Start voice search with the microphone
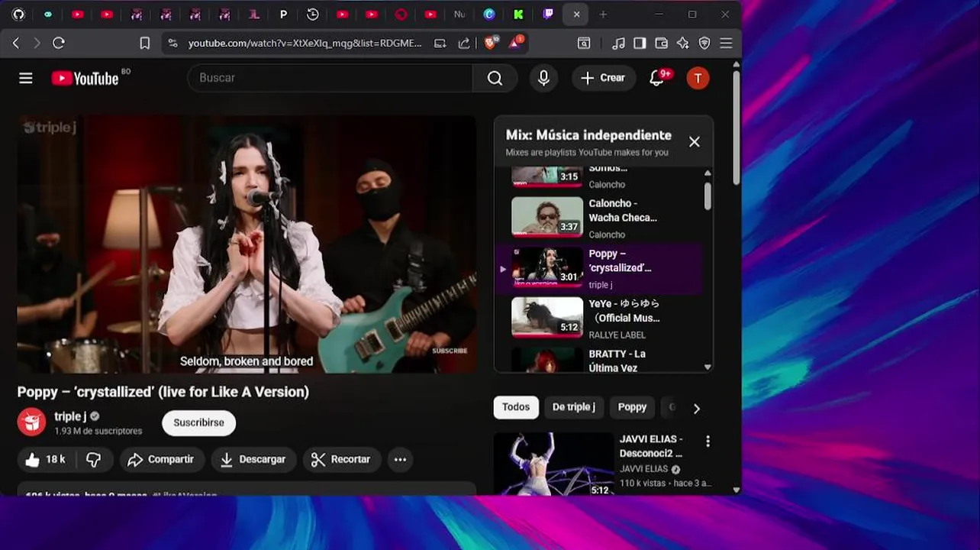This screenshot has height=550, width=980. click(x=543, y=78)
